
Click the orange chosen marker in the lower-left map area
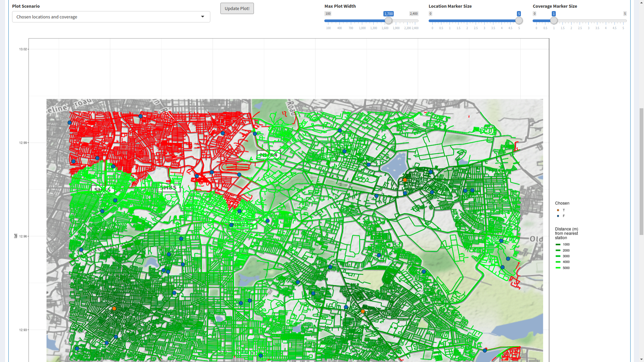click(x=114, y=309)
